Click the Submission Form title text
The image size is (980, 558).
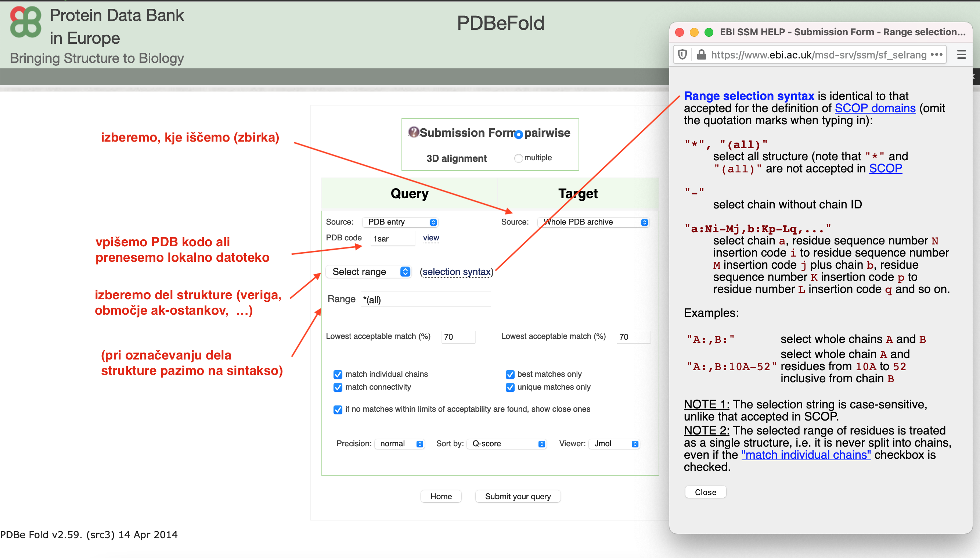(x=468, y=133)
